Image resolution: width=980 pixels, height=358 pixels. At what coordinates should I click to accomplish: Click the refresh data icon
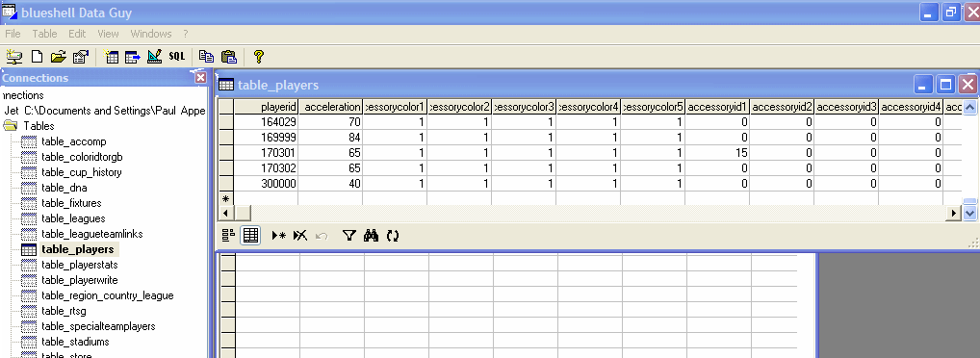pos(393,236)
